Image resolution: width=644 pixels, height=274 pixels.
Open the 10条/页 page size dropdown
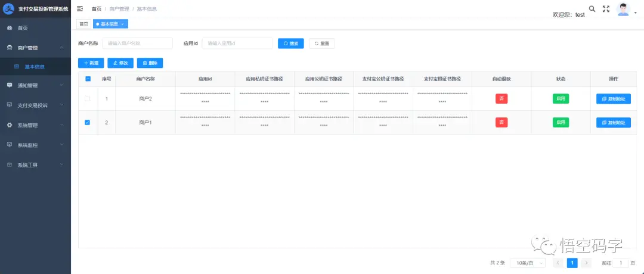[x=528, y=263]
